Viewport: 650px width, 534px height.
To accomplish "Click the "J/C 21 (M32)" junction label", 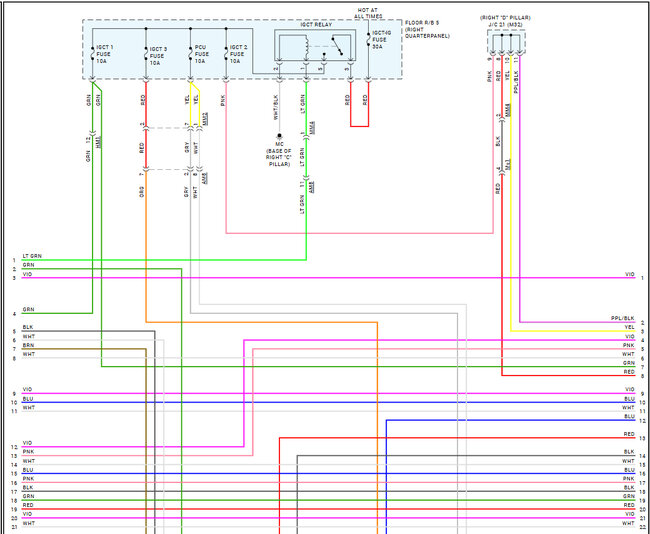I will coord(505,24).
